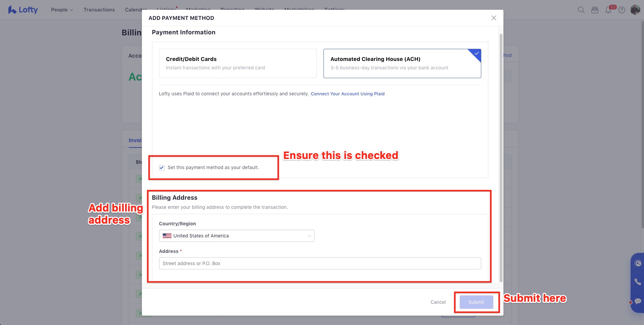The width and height of the screenshot is (644, 325).
Task: Click the AI assistant sparkle icon
Action: pos(638,263)
